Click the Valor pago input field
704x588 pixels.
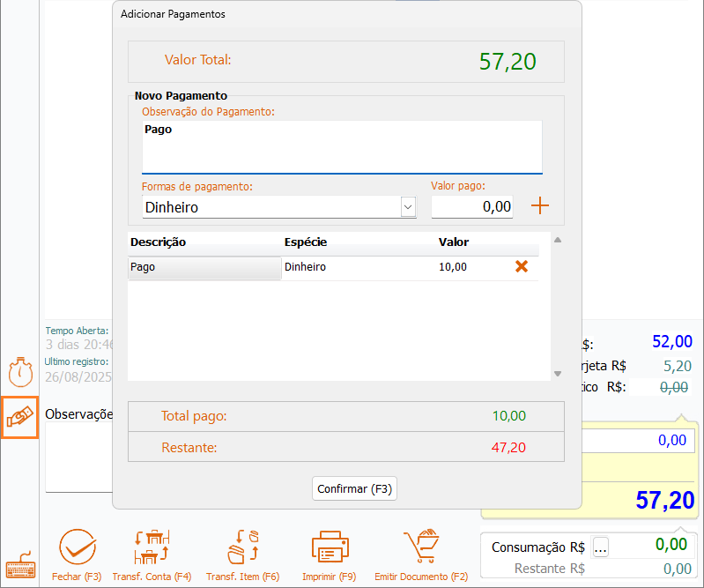(471, 207)
